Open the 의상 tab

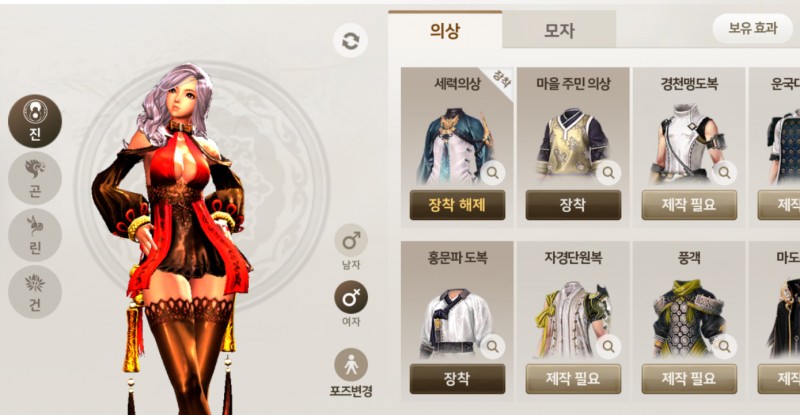pyautogui.click(x=445, y=30)
